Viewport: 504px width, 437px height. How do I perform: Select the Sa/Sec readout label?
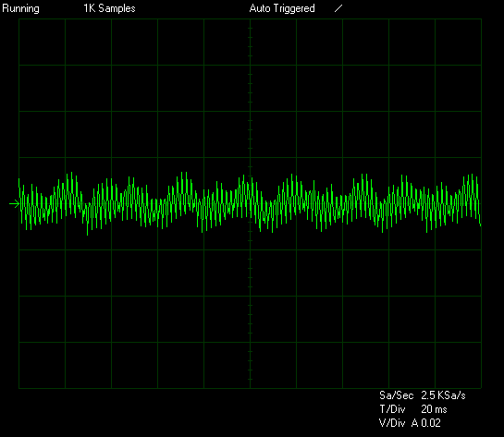[397, 395]
